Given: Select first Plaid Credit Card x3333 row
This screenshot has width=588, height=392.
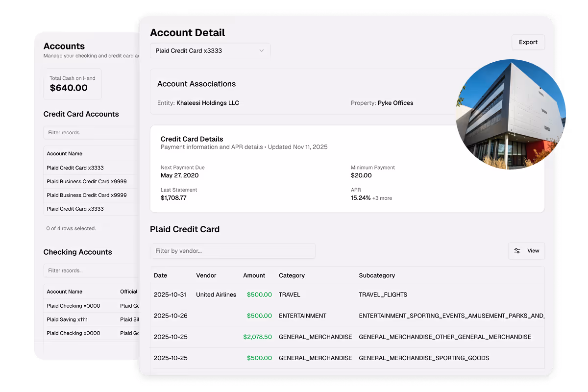Looking at the screenshot, I should coord(91,168).
